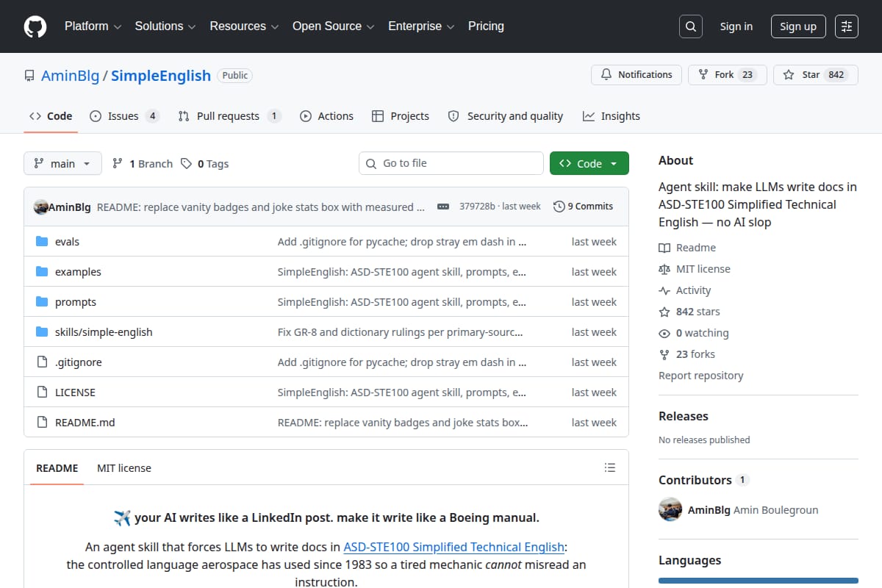This screenshot has height=588, width=882.
Task: Click the Languages color bar
Action: pos(759,581)
